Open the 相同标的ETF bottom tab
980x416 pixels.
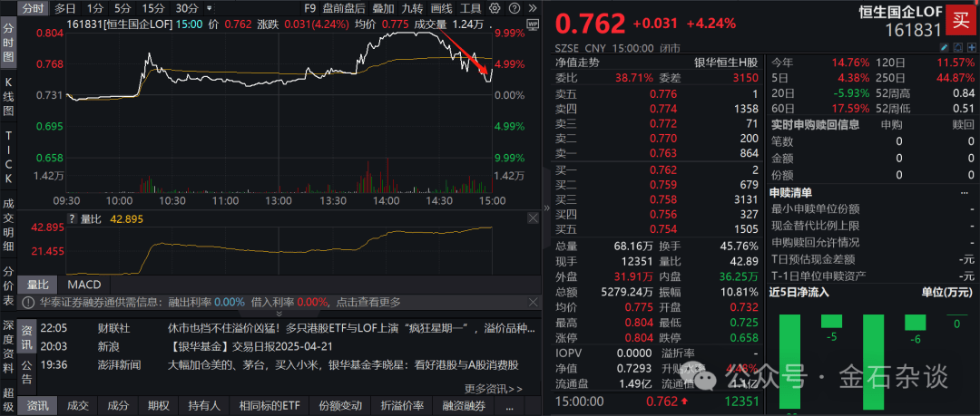tap(270, 406)
